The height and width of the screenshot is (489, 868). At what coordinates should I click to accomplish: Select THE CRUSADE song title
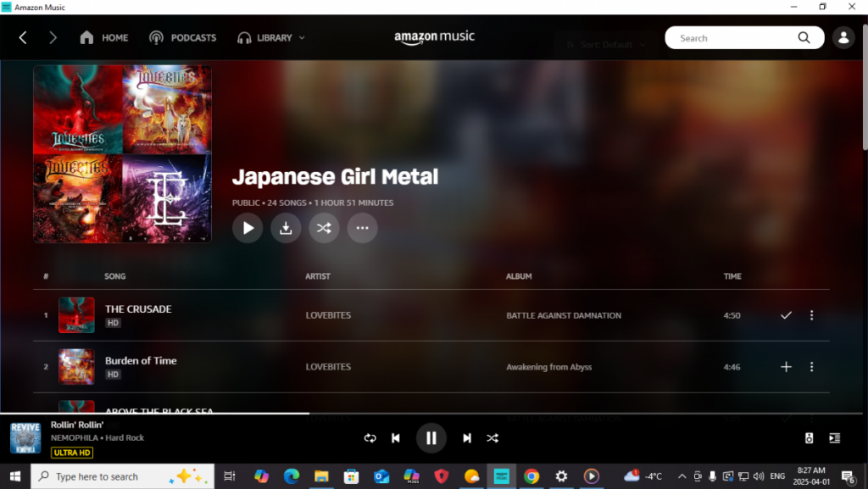(138, 308)
